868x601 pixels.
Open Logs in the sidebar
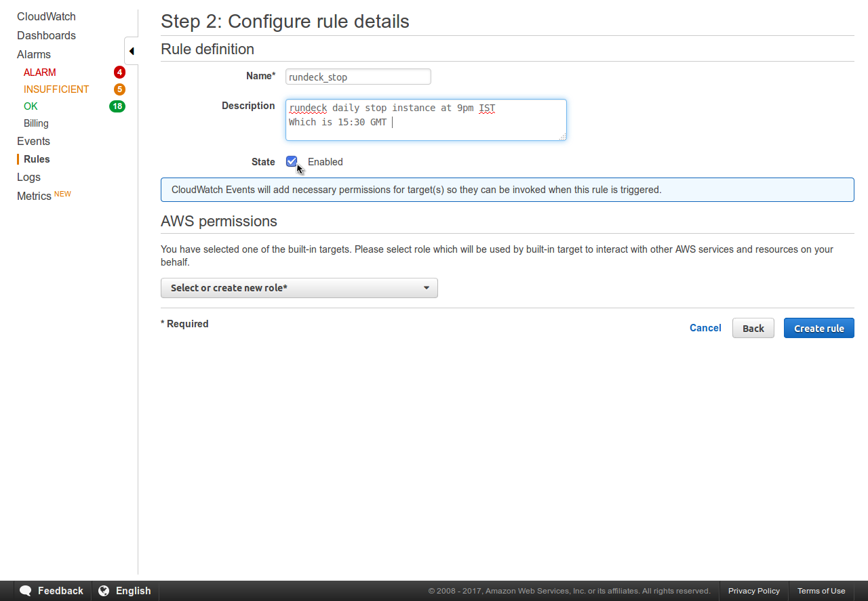tap(28, 177)
